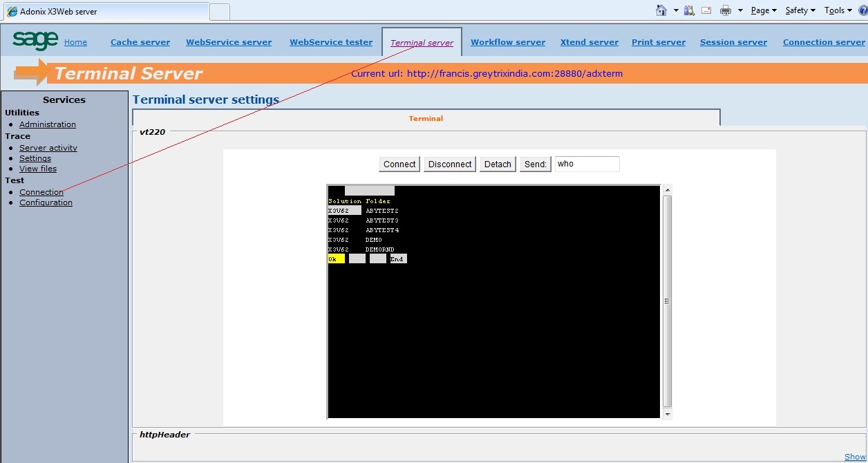This screenshot has width=868, height=463.
Task: Select the Adonix X3Web server browser tab
Action: [106, 12]
